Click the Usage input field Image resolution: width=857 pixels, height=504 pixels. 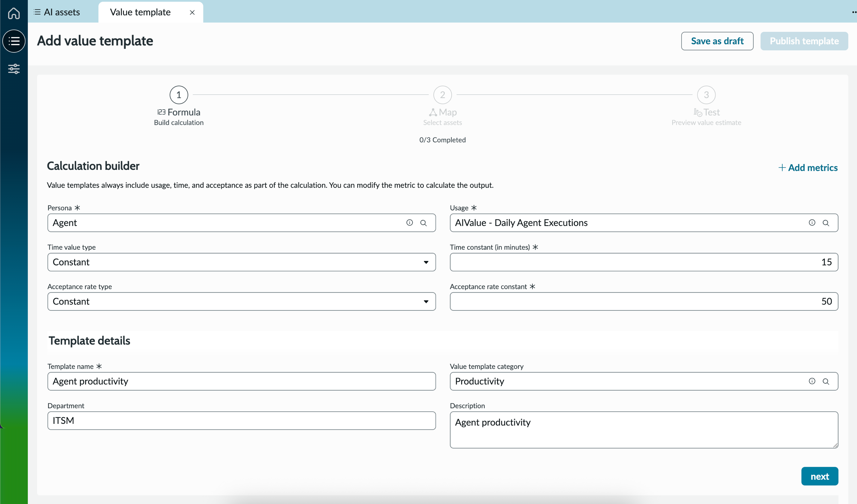644,223
